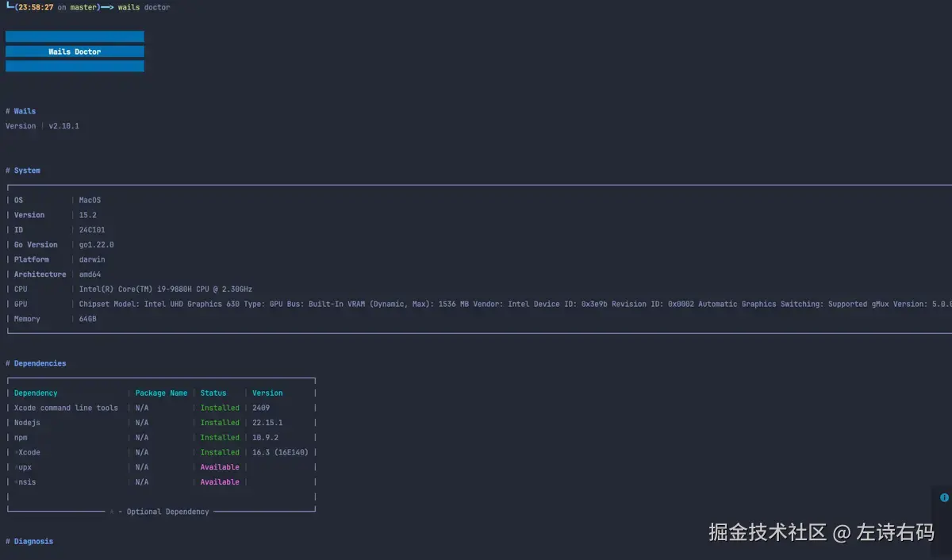This screenshot has height=560, width=952.
Task: Click the 'ID' label in System table
Action: coord(18,230)
